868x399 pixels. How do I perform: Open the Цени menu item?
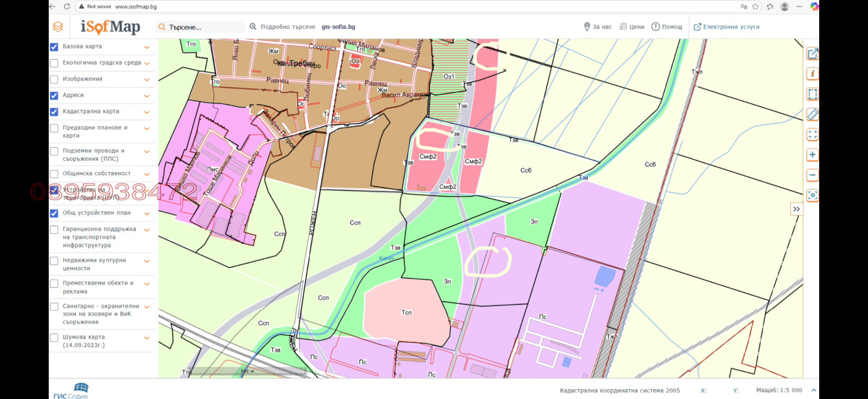click(632, 27)
